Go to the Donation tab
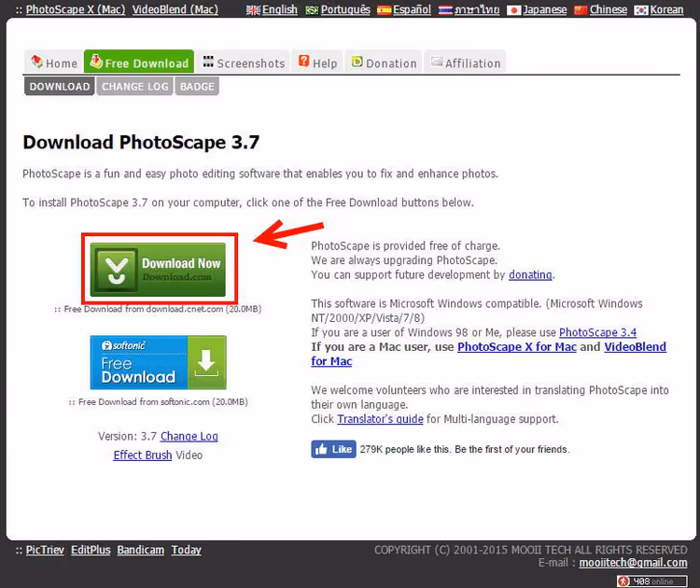The height and width of the screenshot is (588, 700). pyautogui.click(x=384, y=62)
